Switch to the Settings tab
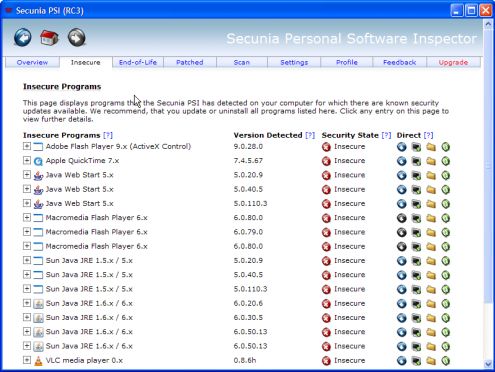Screen dimensions: 495x372 tap(294, 62)
